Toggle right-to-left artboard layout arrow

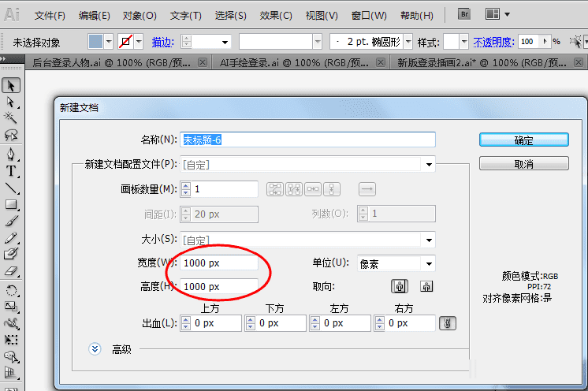(x=367, y=189)
